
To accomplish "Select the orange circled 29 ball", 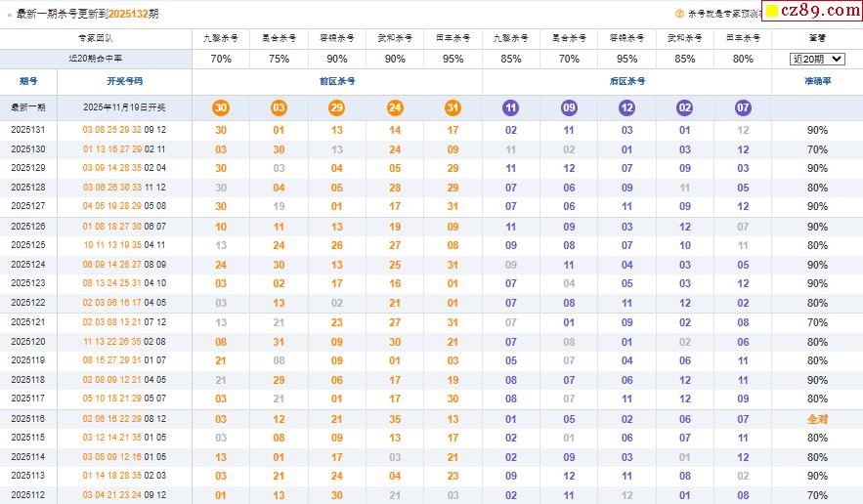I will pyautogui.click(x=336, y=107).
